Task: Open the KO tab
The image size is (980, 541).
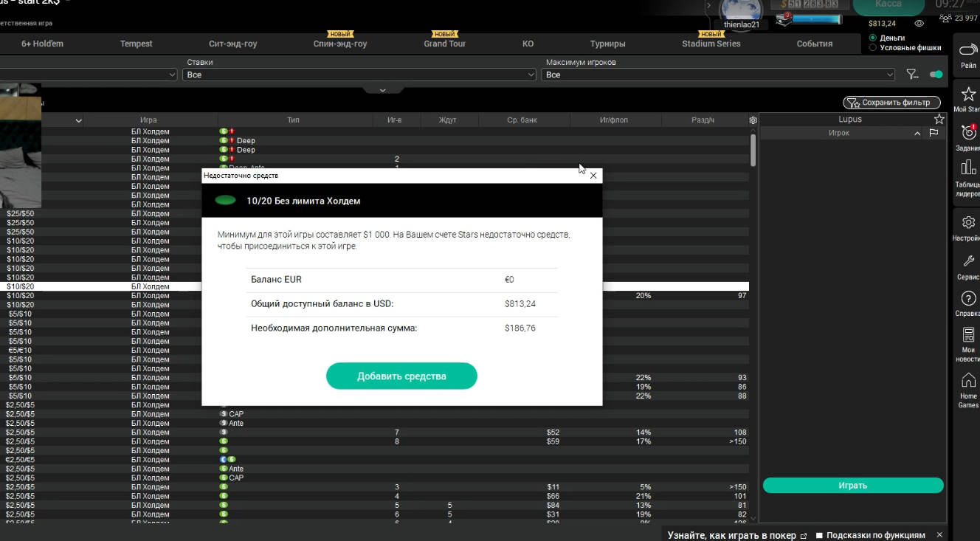Action: [x=528, y=44]
